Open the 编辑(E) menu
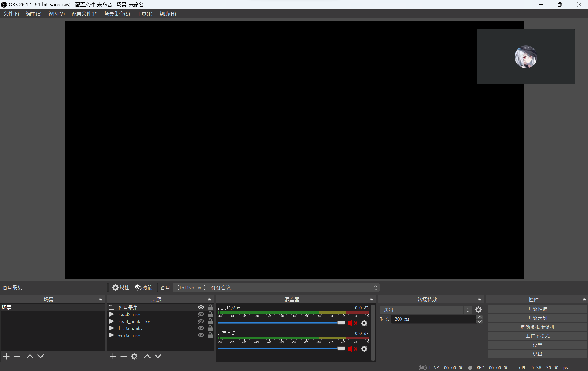588x371 pixels. tap(34, 14)
